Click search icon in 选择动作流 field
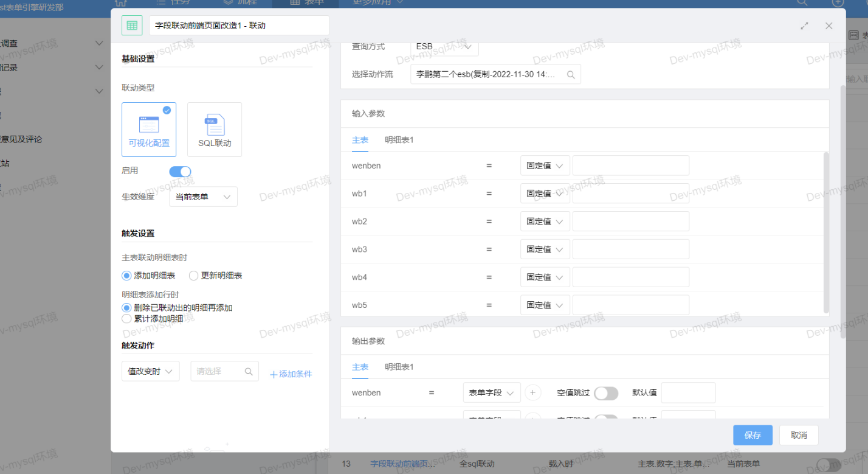 tap(571, 74)
